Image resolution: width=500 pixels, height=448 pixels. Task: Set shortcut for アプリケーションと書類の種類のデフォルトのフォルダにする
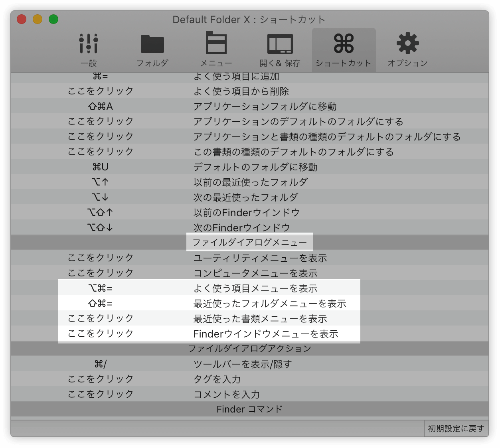coord(101,136)
